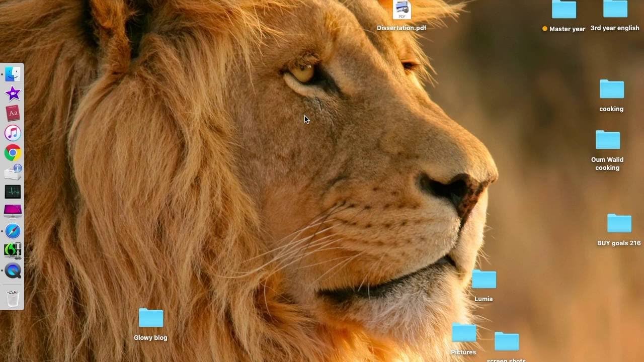Select the Oum Walid cooking folder
644x362 pixels.
(x=607, y=140)
